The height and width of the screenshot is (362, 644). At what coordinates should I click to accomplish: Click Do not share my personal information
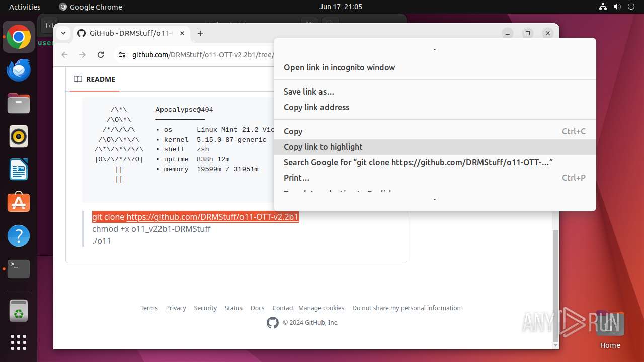tap(407, 308)
